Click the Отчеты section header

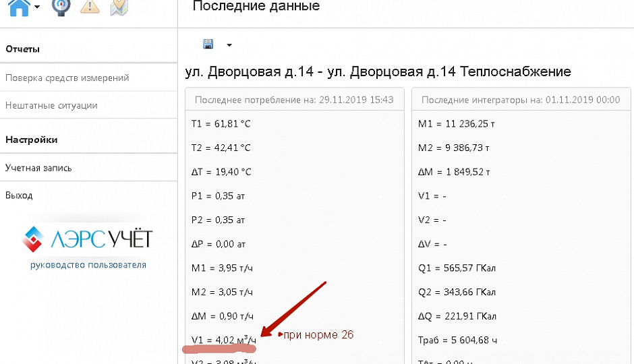pyautogui.click(x=23, y=49)
